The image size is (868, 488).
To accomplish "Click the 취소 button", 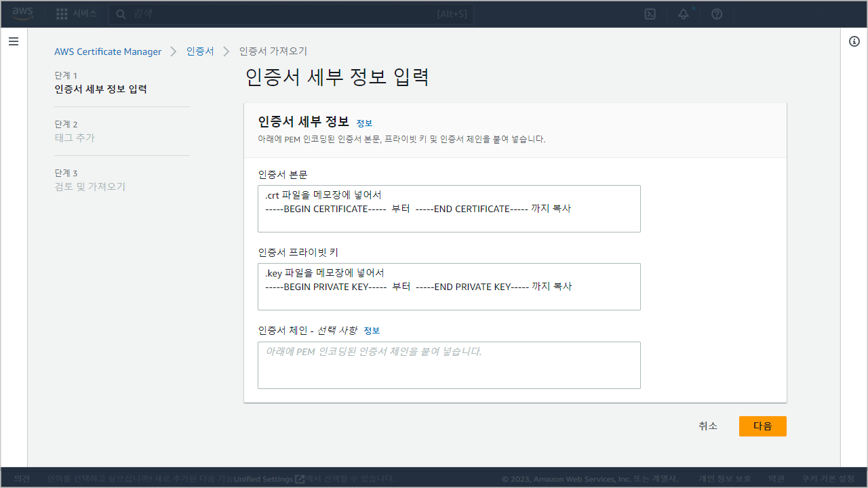I will click(x=708, y=426).
